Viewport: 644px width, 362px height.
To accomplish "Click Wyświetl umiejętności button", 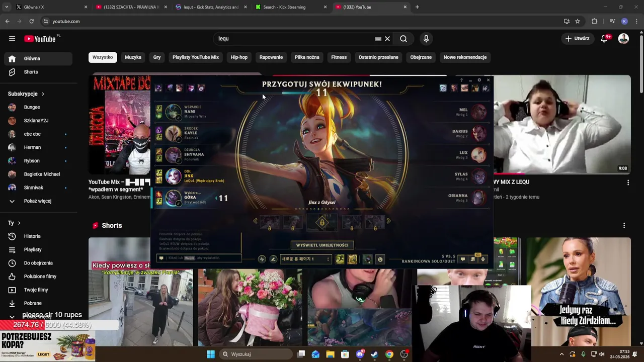I will [322, 245].
